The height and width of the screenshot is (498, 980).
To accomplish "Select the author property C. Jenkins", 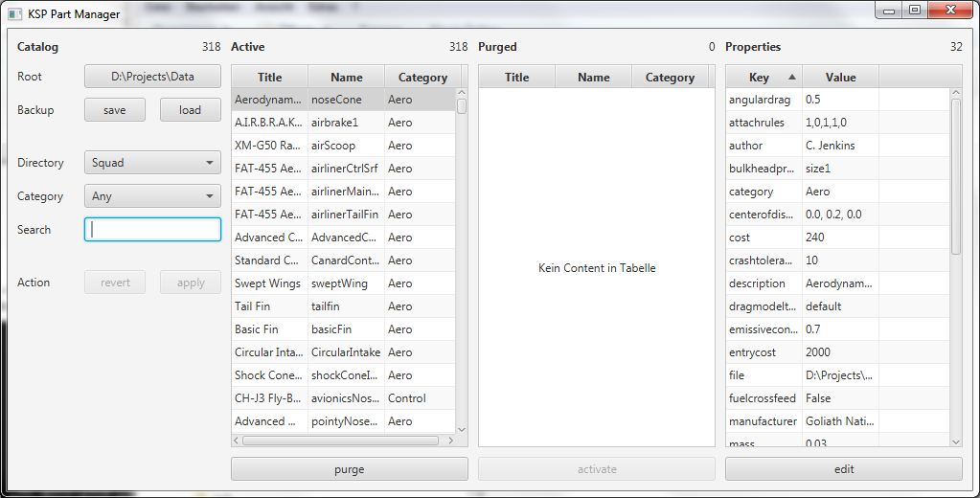I will click(838, 146).
